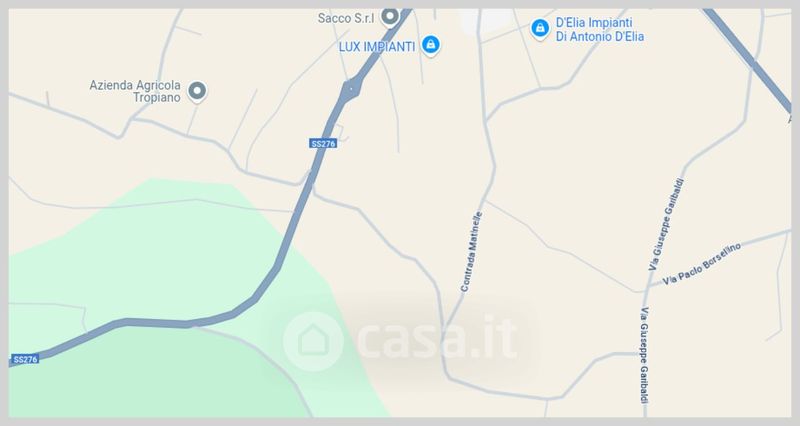Click the casa.it watermark text

click(437, 337)
